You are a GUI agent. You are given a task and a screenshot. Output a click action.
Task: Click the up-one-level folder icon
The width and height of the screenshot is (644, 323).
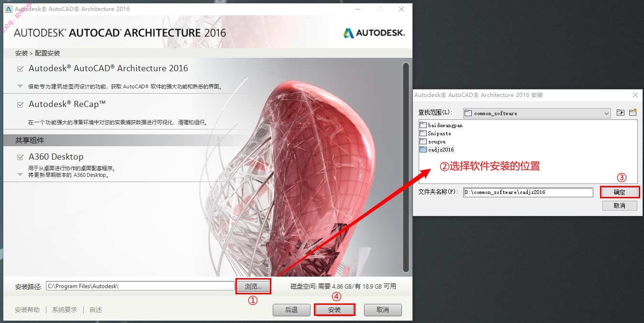tap(621, 113)
